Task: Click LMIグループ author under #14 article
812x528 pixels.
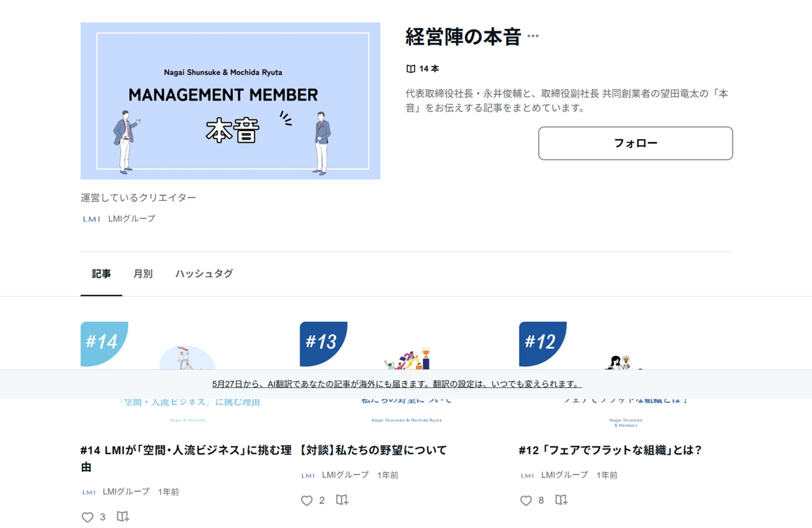Action: (126, 492)
